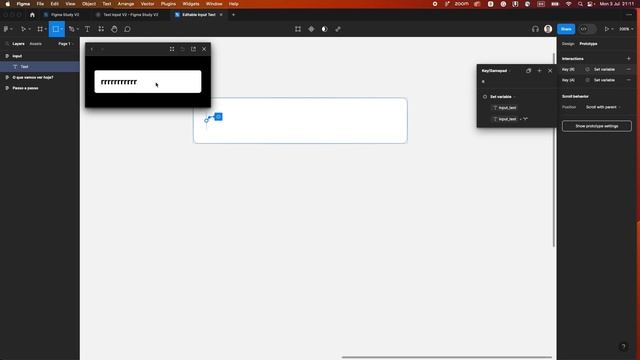Open Pen tool options dropdown arrow
This screenshot has height=360, width=640.
(78, 29)
